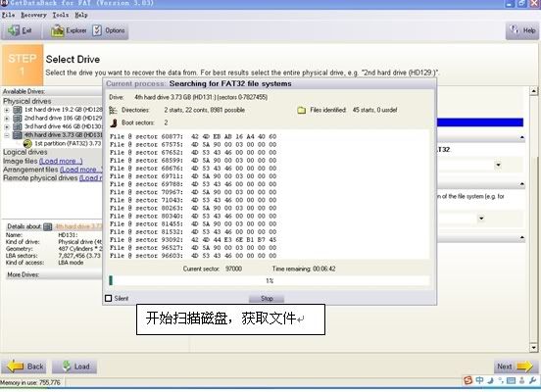The image size is (541, 392).
Task: Open the Options toolbar icon
Action: tap(97, 30)
